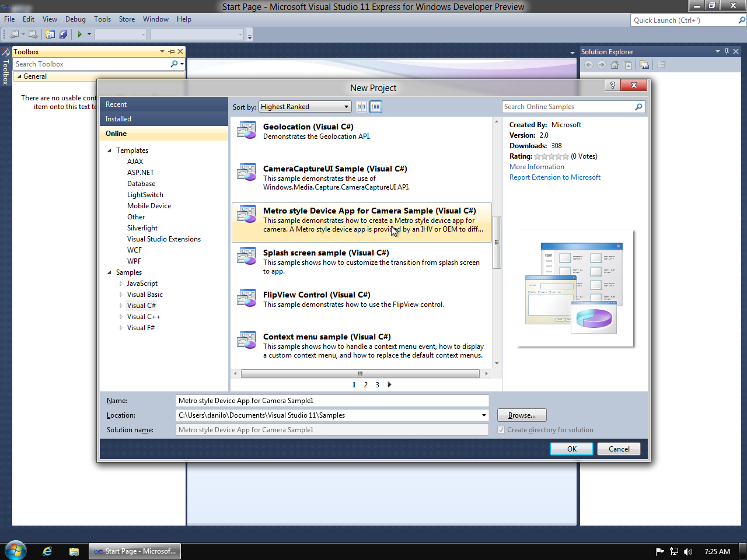Open the Store menu
This screenshot has height=560, width=747.
tap(127, 19)
